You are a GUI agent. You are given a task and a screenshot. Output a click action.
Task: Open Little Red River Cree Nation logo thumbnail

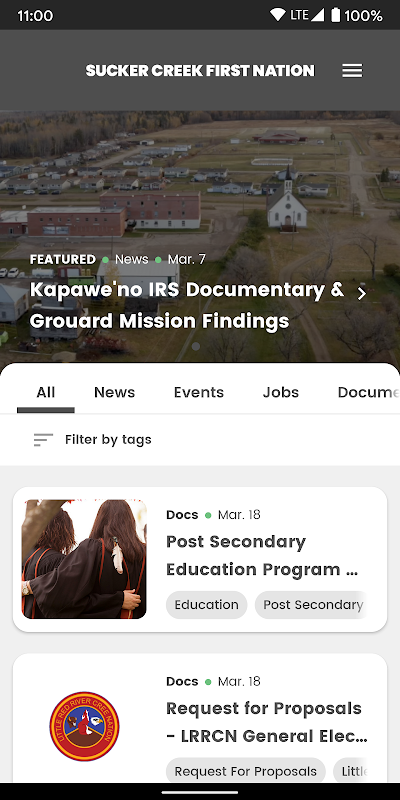[x=84, y=726]
